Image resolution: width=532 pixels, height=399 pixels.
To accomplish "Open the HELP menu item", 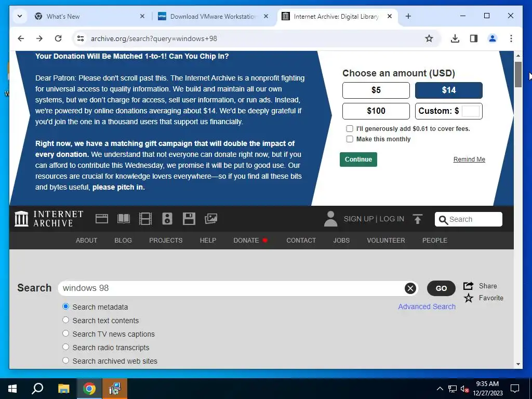I will click(x=208, y=240).
